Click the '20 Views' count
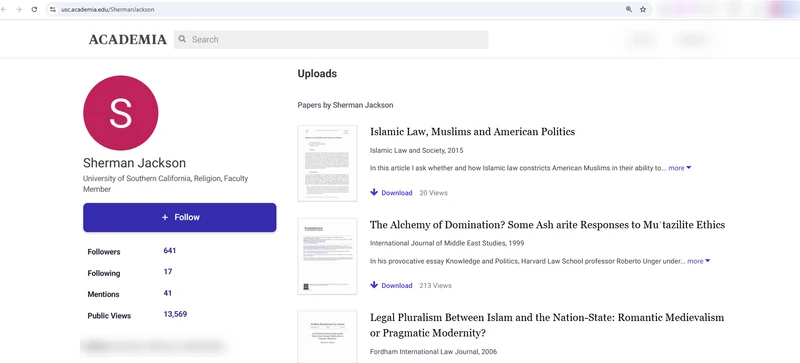 click(x=433, y=192)
